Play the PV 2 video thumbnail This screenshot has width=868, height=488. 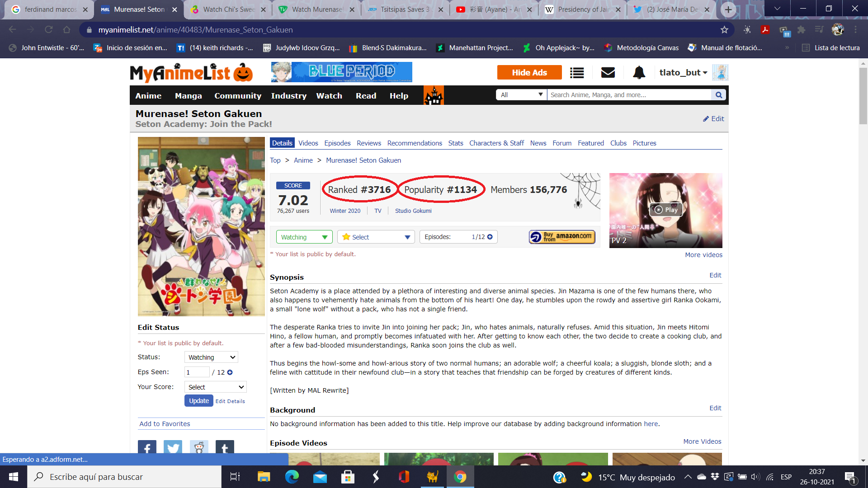(665, 210)
